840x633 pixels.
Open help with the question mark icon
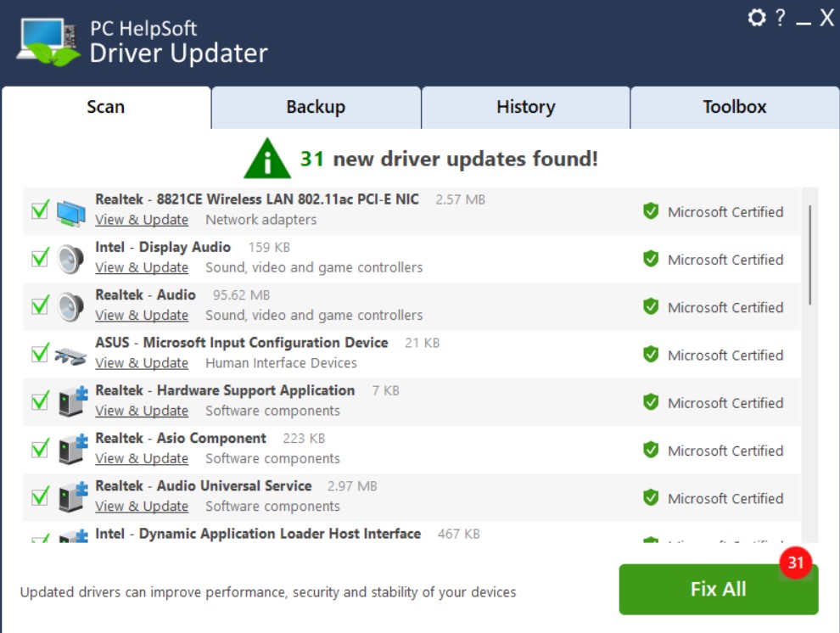[x=781, y=18]
